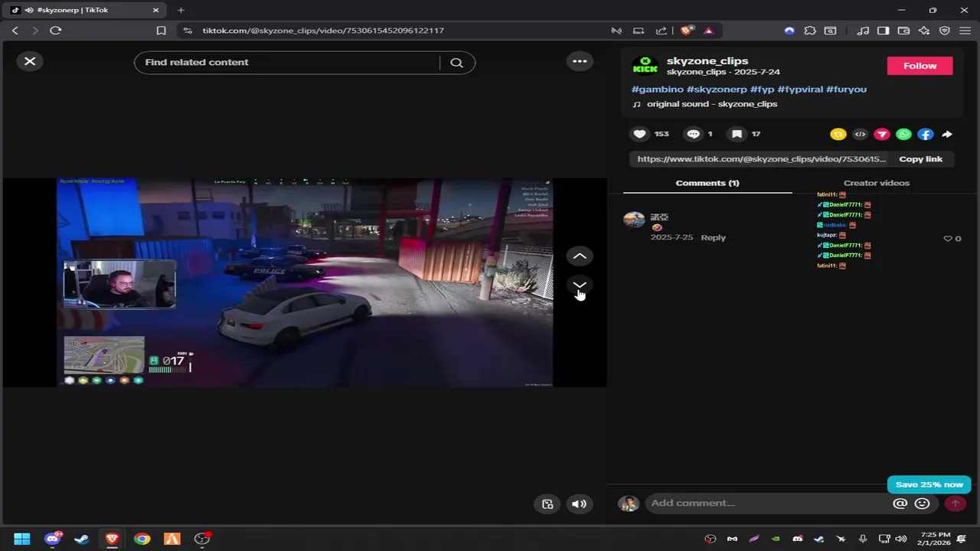980x551 pixels.
Task: Click the commenter's avatar
Action: click(634, 220)
